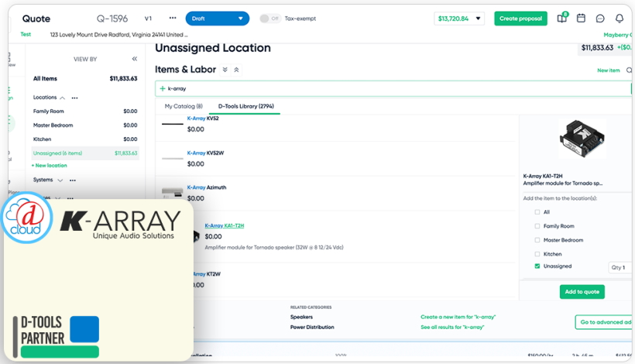Open the K-Array KT2W result
Screen dimensions: 635x364
207,274
